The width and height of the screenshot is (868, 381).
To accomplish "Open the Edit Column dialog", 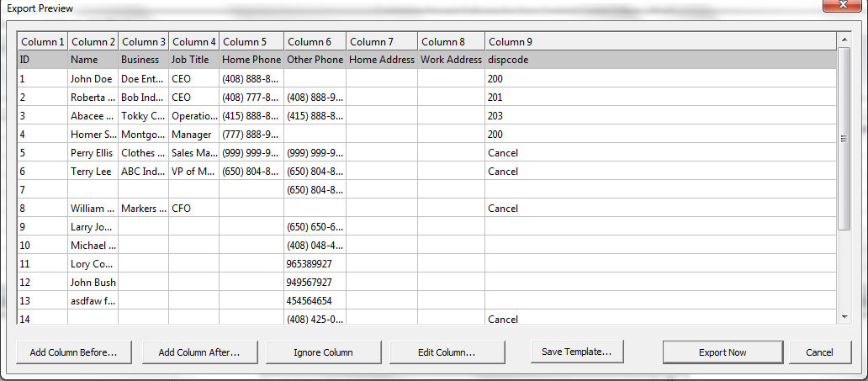I will 447,352.
